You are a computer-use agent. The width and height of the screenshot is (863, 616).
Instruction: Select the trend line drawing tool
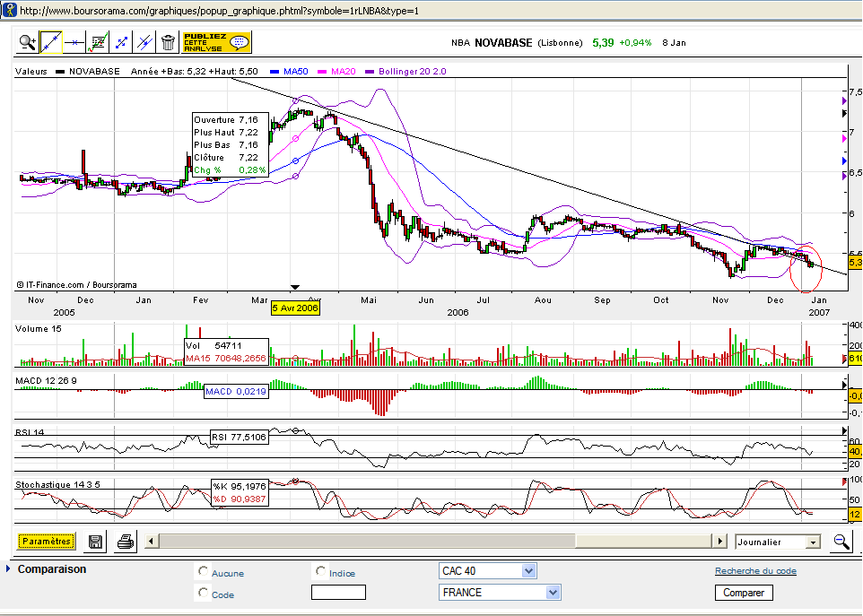(51, 41)
